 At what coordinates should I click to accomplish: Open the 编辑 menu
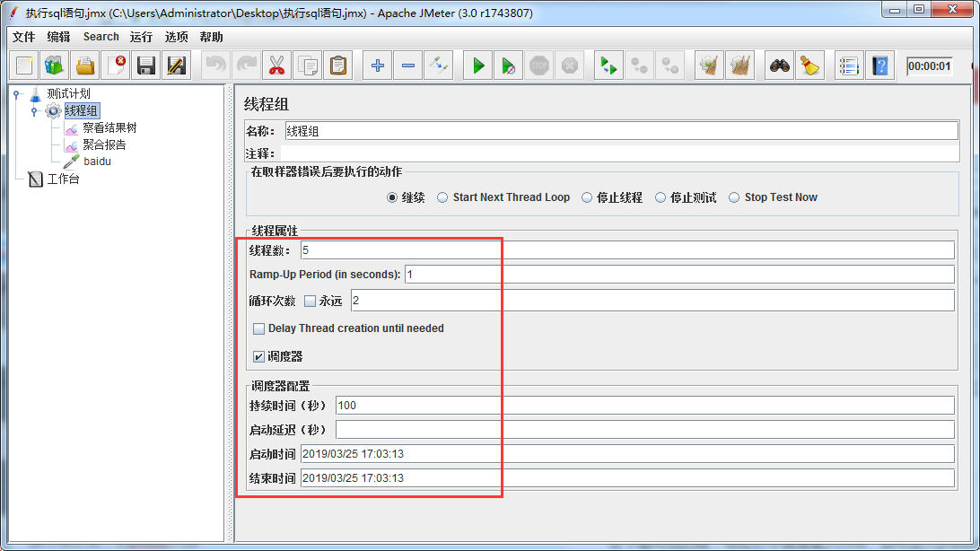58,37
